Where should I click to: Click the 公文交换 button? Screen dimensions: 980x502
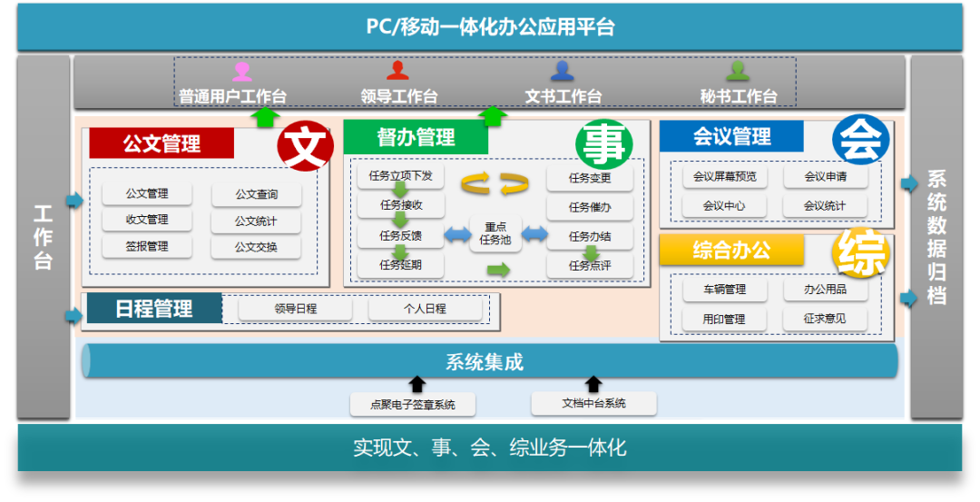pos(256,247)
